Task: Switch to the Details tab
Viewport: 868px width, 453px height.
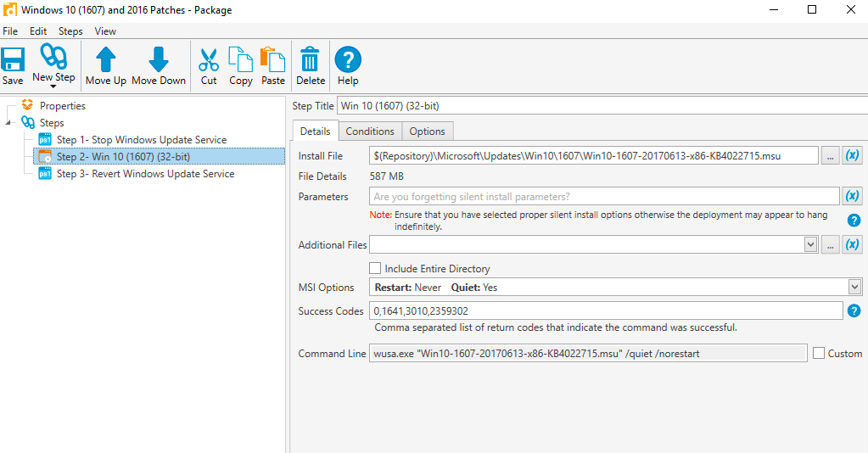Action: (315, 131)
